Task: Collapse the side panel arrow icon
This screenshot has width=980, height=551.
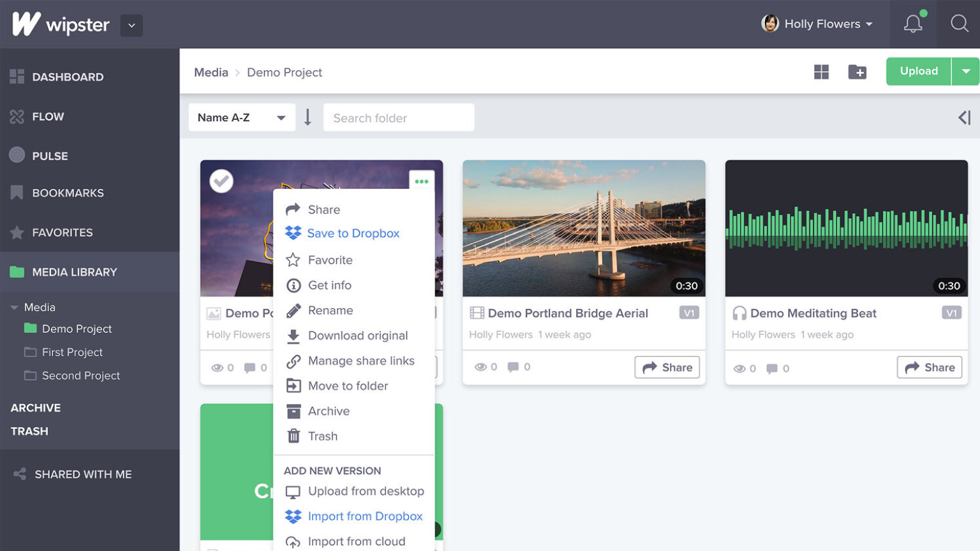Action: click(964, 117)
